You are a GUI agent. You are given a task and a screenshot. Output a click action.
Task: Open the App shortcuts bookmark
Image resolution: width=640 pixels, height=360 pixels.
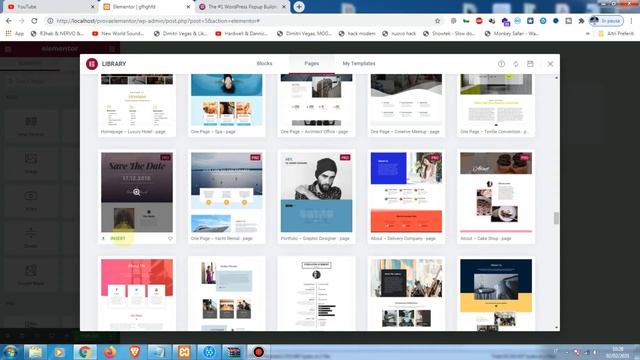click(14, 33)
